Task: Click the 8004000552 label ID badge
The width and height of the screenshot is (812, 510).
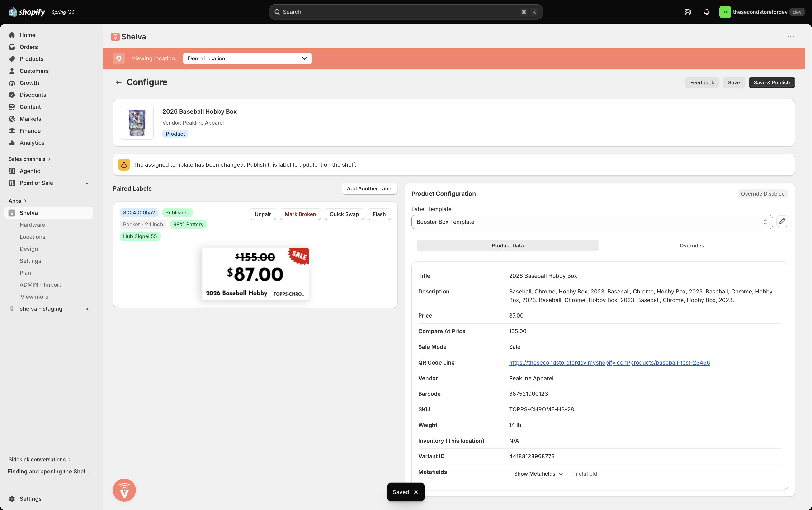Action: 139,212
